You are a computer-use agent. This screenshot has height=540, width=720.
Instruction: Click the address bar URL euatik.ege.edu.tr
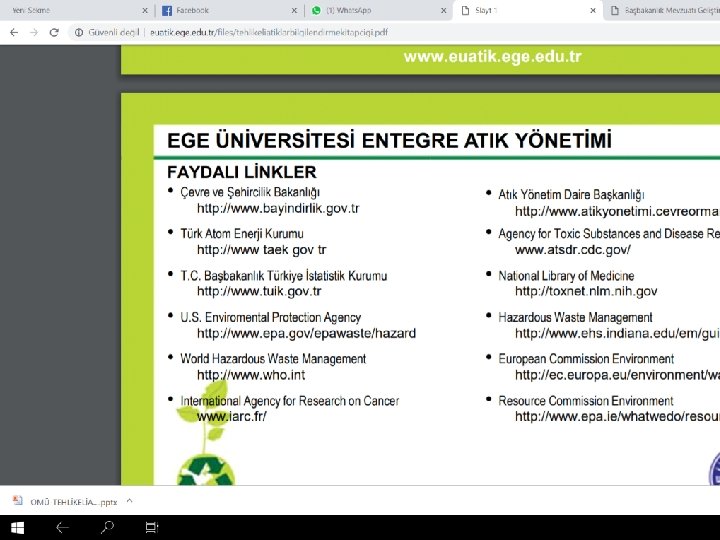click(269, 32)
